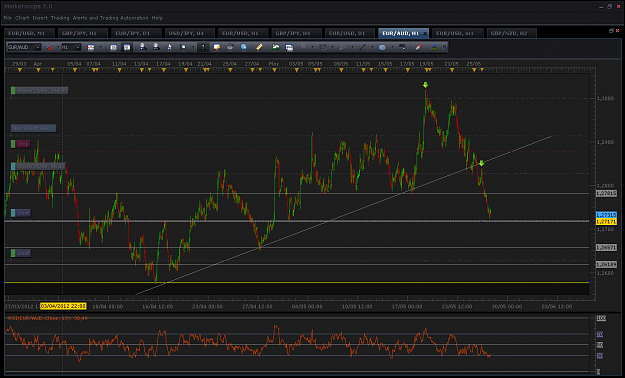Open the Help menu
625x378 pixels.
[x=157, y=18]
